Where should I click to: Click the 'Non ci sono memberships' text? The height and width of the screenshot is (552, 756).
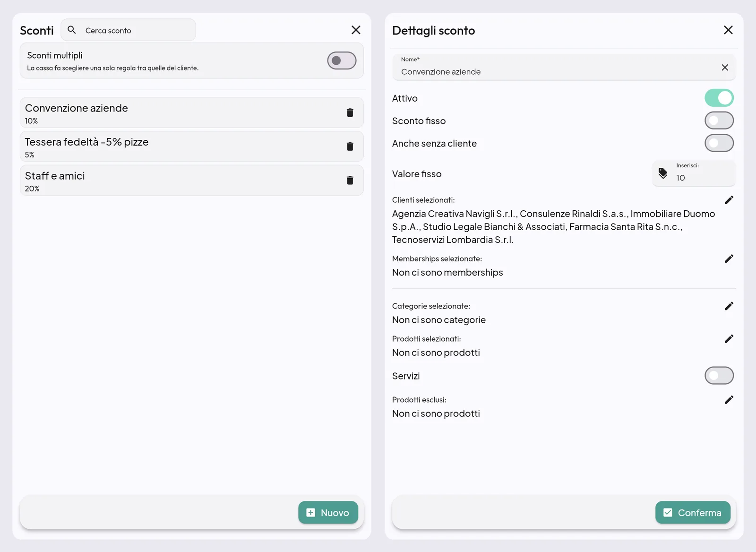coord(447,273)
